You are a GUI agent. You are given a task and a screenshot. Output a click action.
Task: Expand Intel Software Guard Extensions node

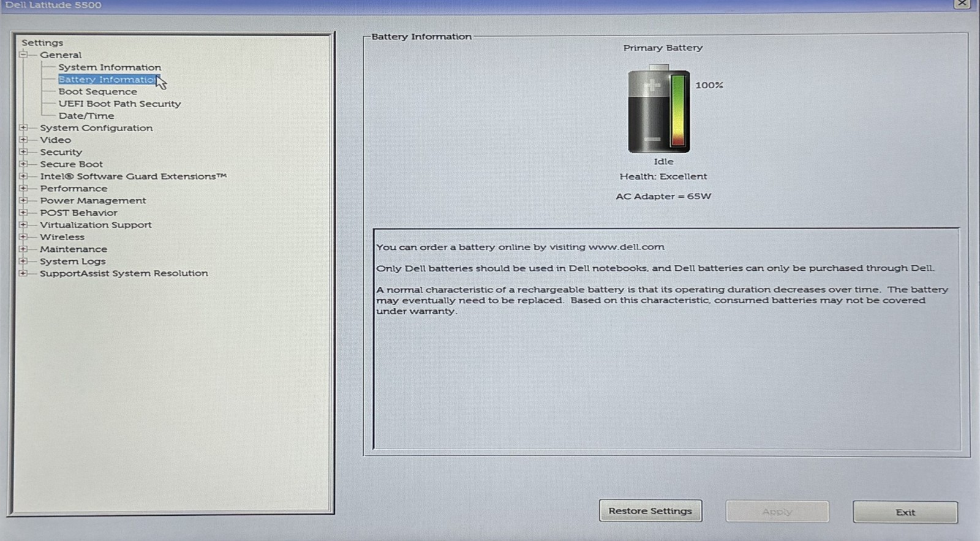(x=23, y=176)
